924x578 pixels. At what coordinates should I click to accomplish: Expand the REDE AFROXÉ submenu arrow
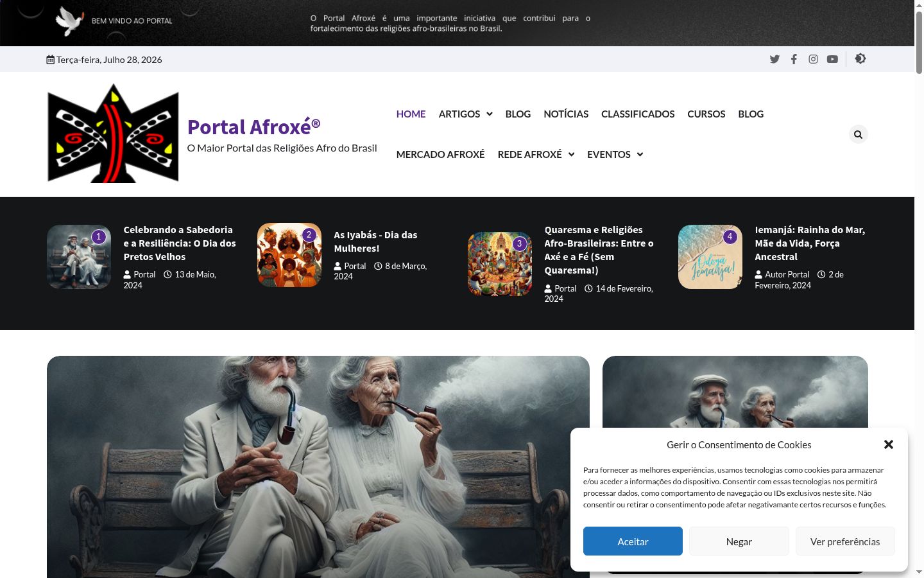point(571,155)
